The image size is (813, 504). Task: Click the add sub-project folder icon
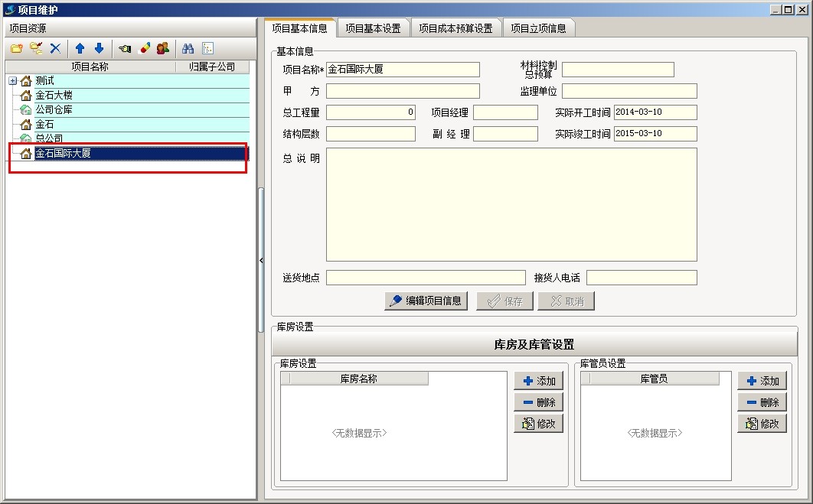[36, 49]
